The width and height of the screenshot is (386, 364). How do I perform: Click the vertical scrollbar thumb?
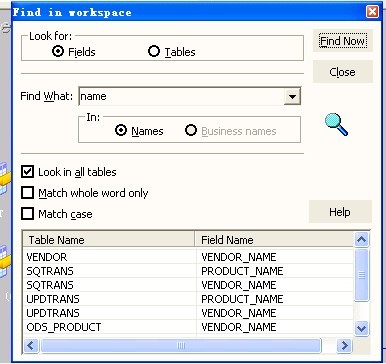[x=361, y=275]
